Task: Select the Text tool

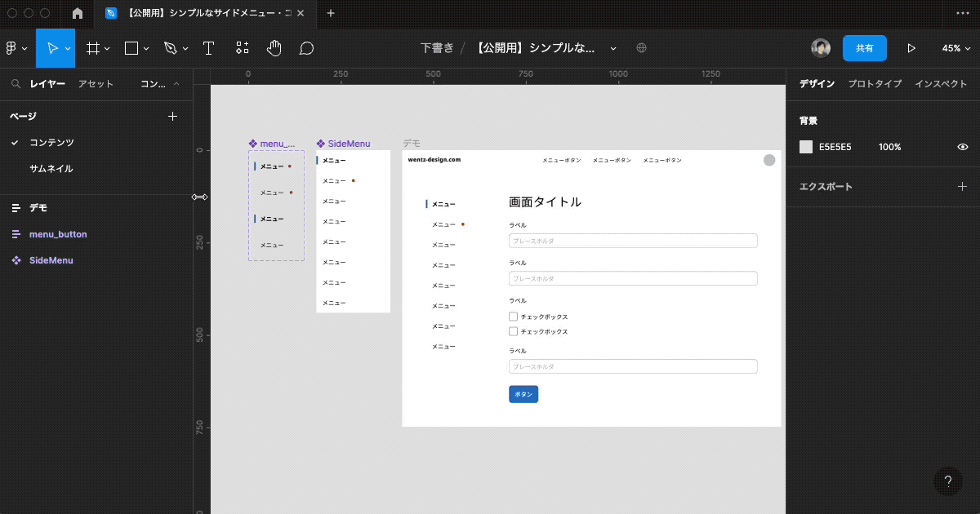Action: click(208, 48)
